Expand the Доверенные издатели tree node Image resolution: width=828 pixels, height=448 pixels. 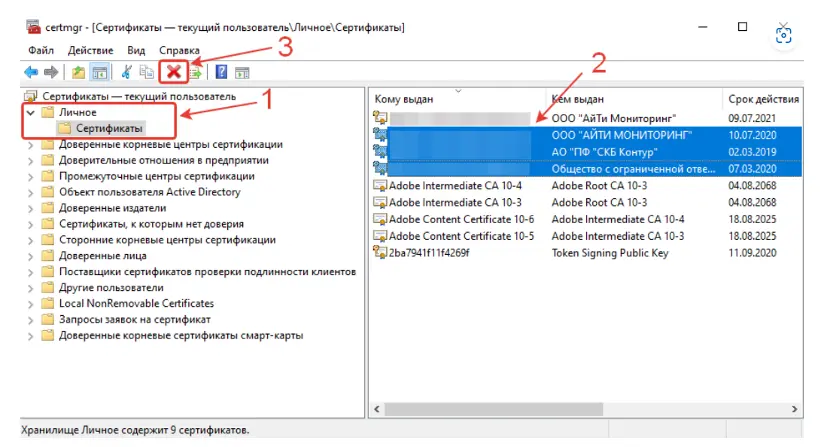tap(30, 209)
